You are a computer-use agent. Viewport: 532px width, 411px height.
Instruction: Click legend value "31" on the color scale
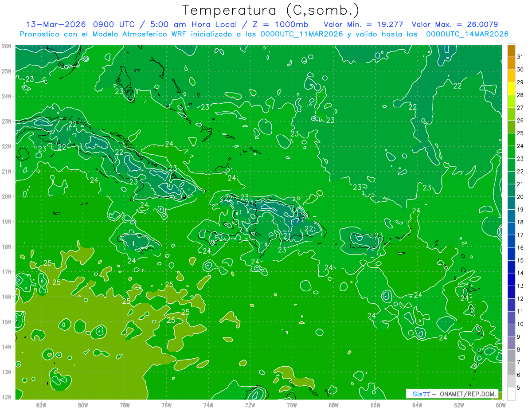[x=520, y=57]
